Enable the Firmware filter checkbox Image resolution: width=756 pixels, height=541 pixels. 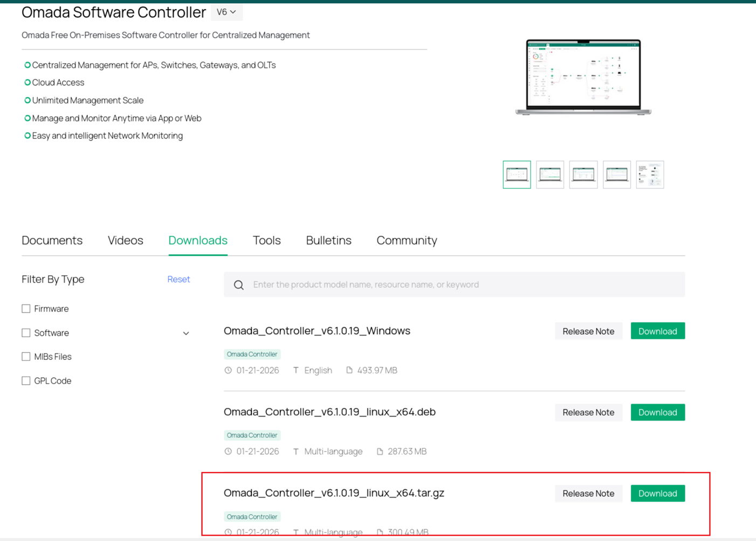[x=26, y=308]
